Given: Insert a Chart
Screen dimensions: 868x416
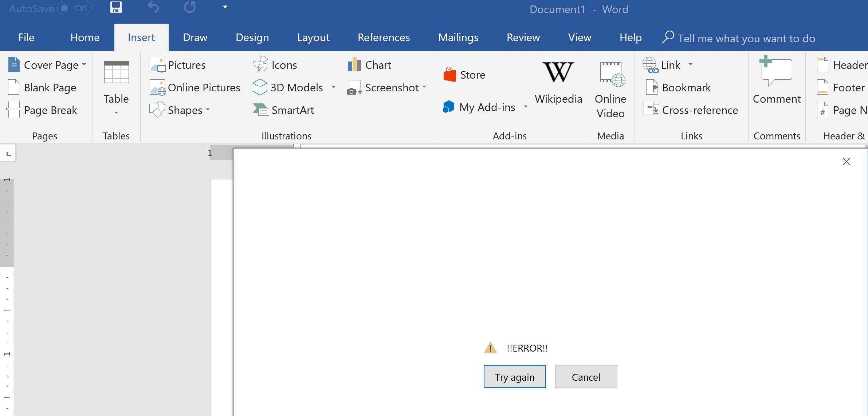Looking at the screenshot, I should [369, 65].
